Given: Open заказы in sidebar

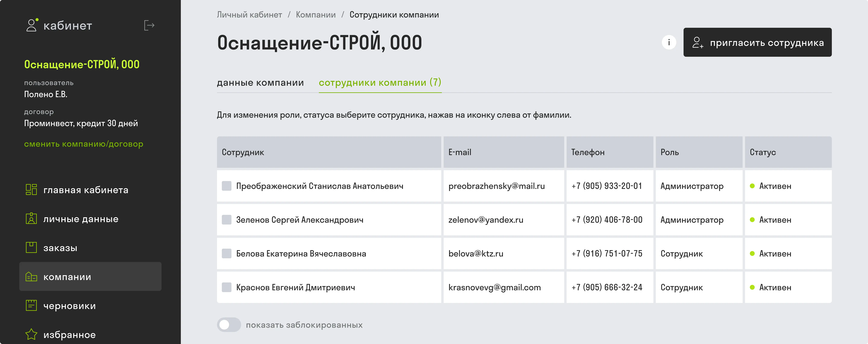Looking at the screenshot, I should (90, 248).
